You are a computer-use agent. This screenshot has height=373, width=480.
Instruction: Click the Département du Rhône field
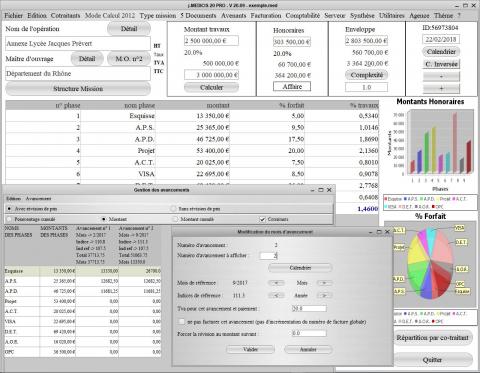(78, 74)
